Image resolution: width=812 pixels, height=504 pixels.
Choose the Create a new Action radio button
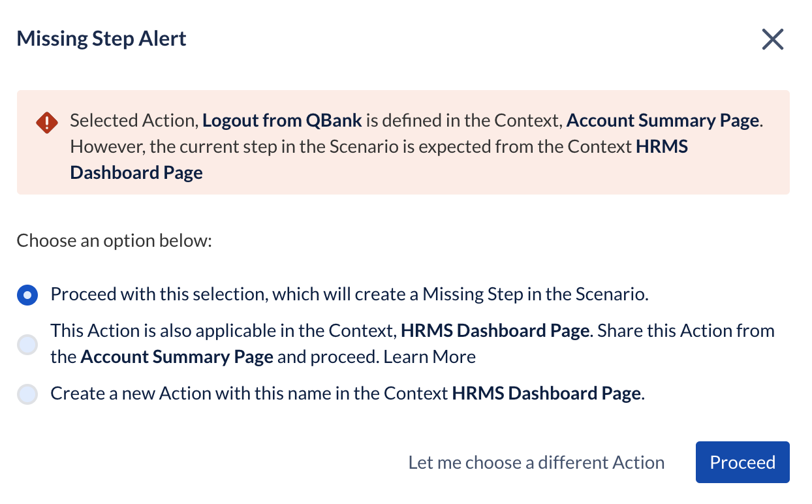coord(27,394)
